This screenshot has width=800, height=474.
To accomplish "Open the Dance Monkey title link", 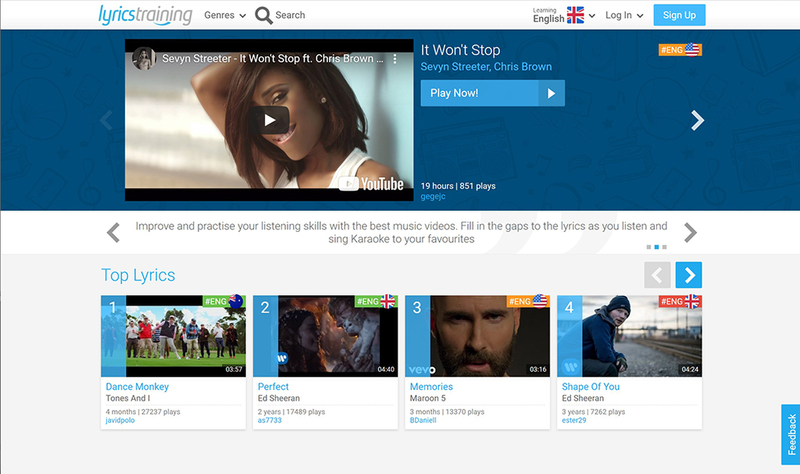I will click(137, 387).
